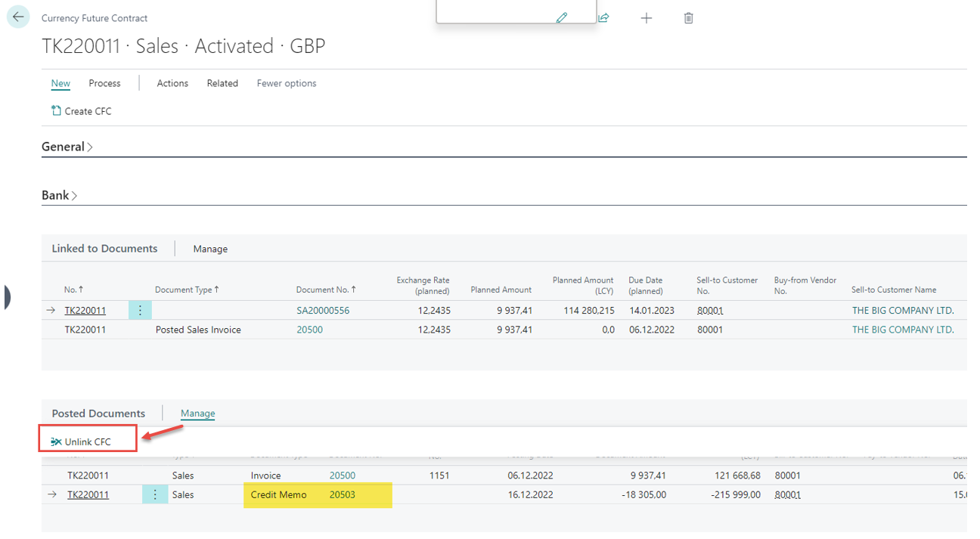
Task: Click the Create CFC action
Action: tap(82, 111)
